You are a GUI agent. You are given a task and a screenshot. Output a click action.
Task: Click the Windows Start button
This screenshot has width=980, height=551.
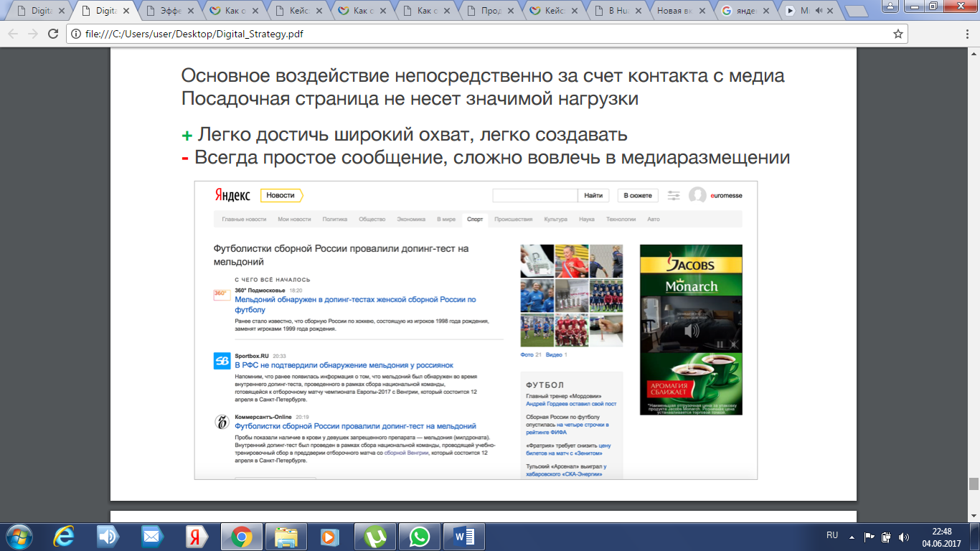coord(19,536)
